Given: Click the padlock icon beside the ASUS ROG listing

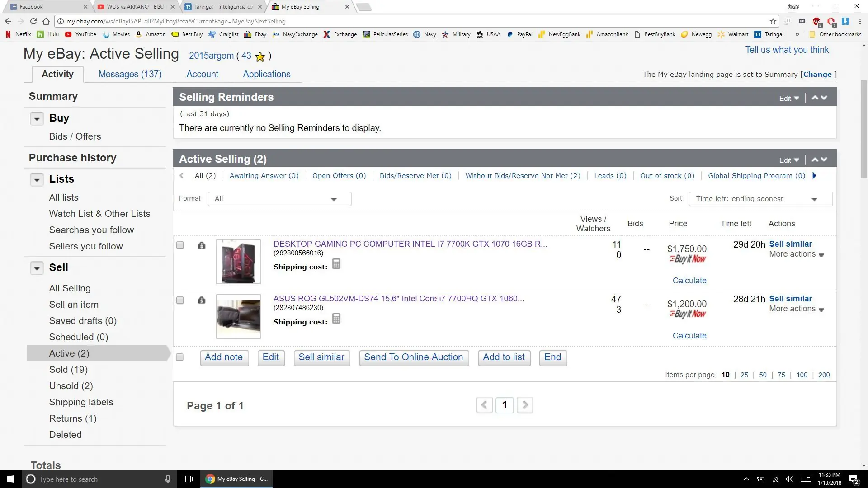Looking at the screenshot, I should (202, 300).
